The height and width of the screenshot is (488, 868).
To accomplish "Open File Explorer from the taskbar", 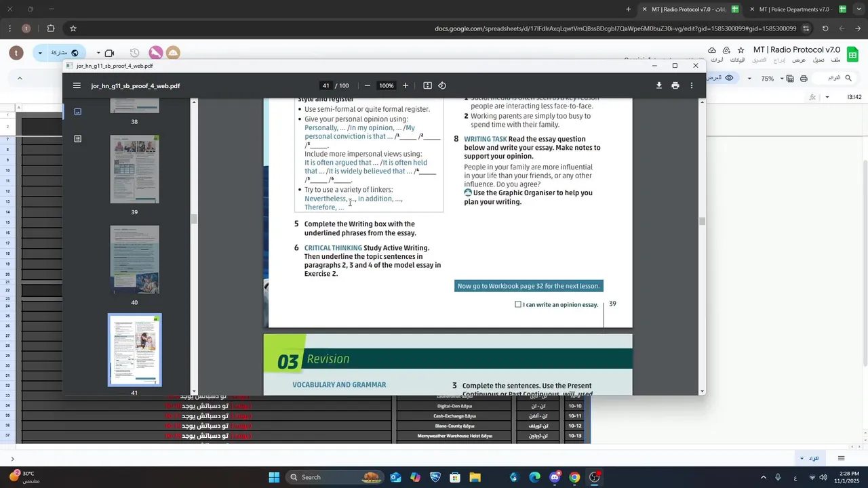I will [475, 477].
